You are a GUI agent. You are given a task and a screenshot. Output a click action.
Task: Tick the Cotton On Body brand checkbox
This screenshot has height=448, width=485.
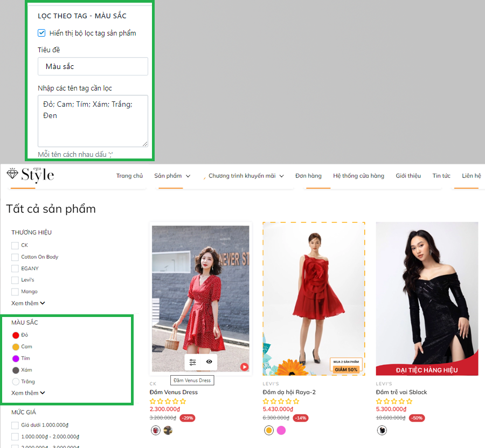[x=15, y=257]
